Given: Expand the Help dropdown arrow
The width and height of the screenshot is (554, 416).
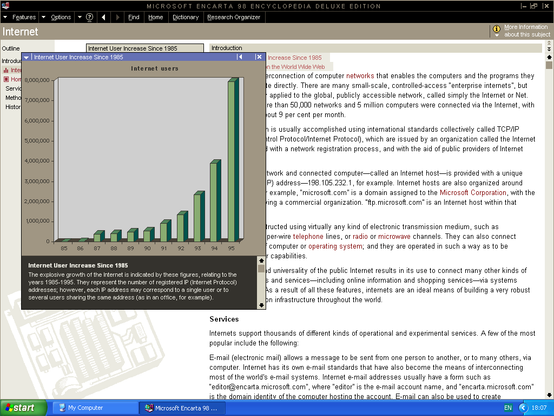Looking at the screenshot, I should (x=80, y=17).
